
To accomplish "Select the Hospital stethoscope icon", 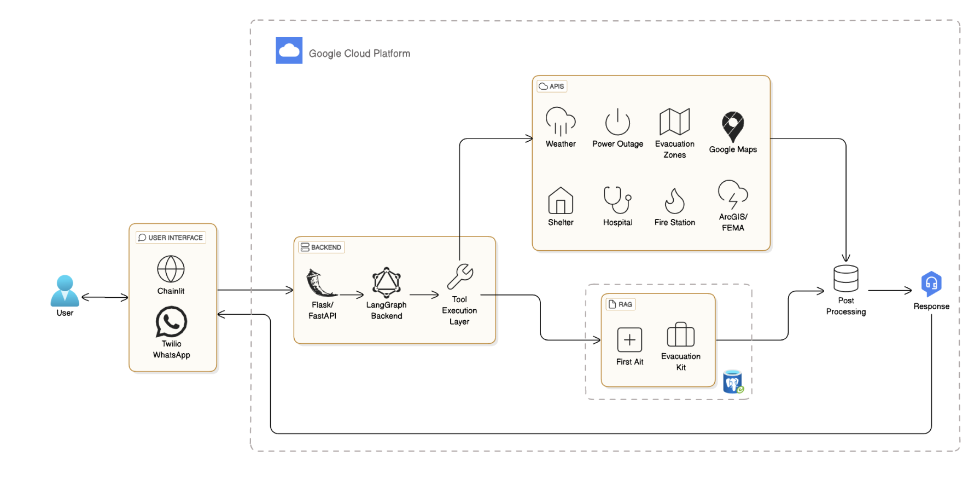I will point(617,200).
